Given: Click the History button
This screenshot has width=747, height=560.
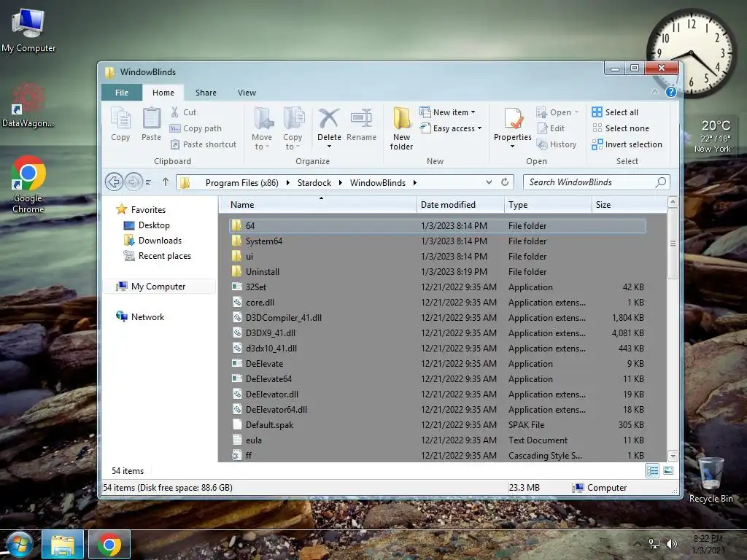Looking at the screenshot, I should tap(557, 144).
